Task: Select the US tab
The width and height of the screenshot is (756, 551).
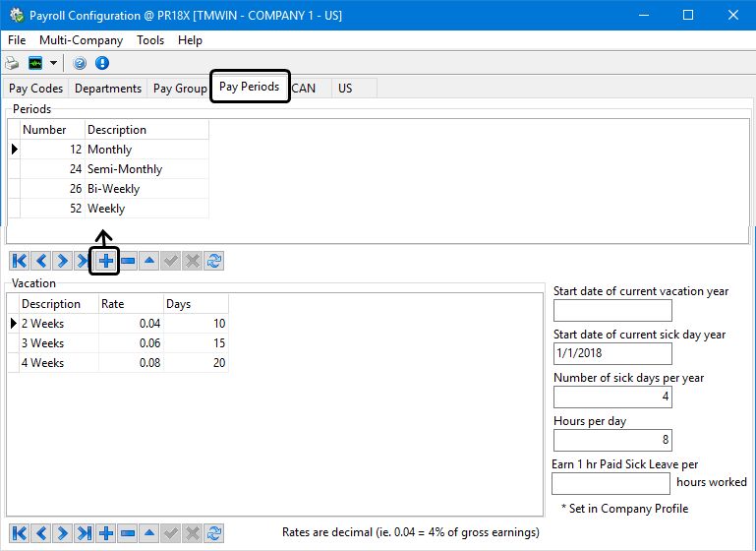Action: 345,89
